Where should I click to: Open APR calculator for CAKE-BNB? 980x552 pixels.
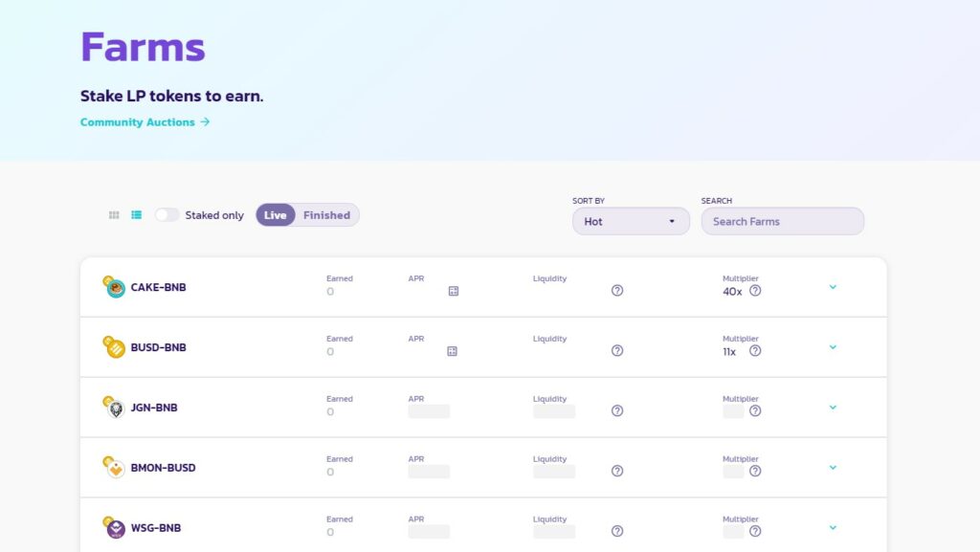coord(454,291)
